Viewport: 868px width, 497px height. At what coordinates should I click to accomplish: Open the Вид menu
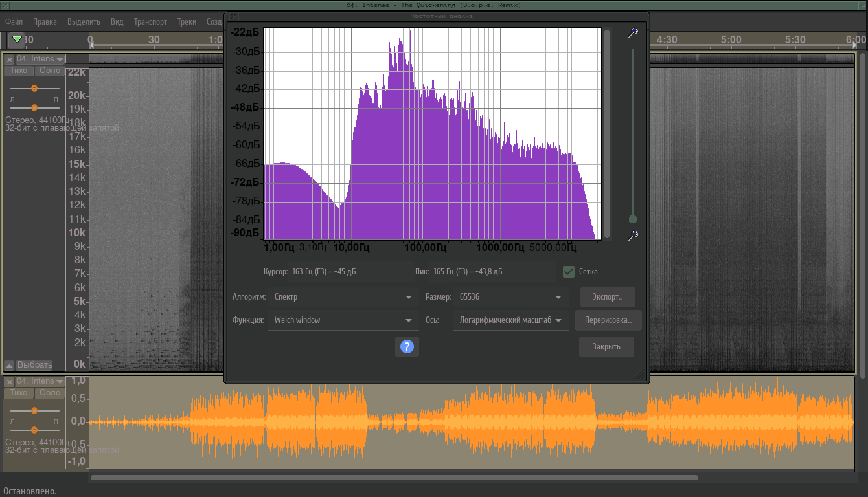tap(117, 21)
